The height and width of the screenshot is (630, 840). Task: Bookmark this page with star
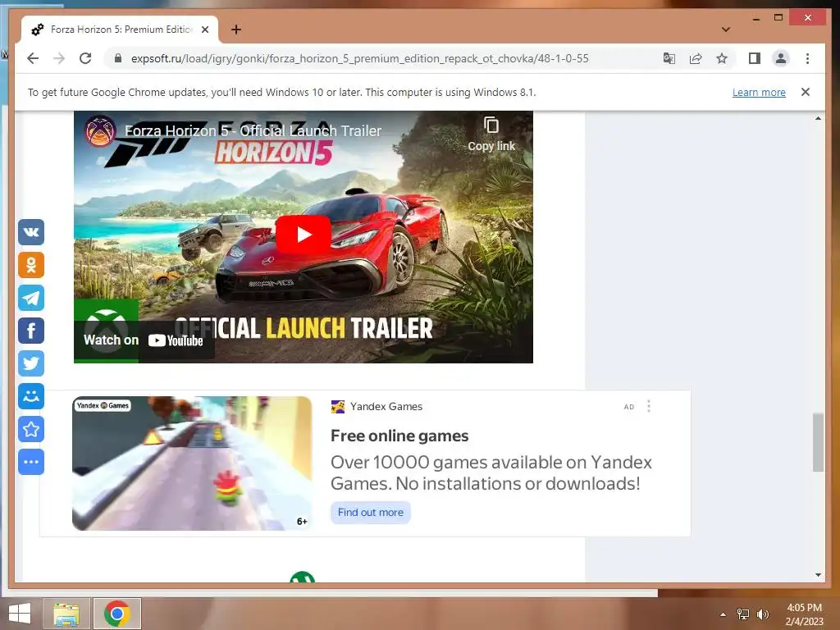(x=722, y=58)
